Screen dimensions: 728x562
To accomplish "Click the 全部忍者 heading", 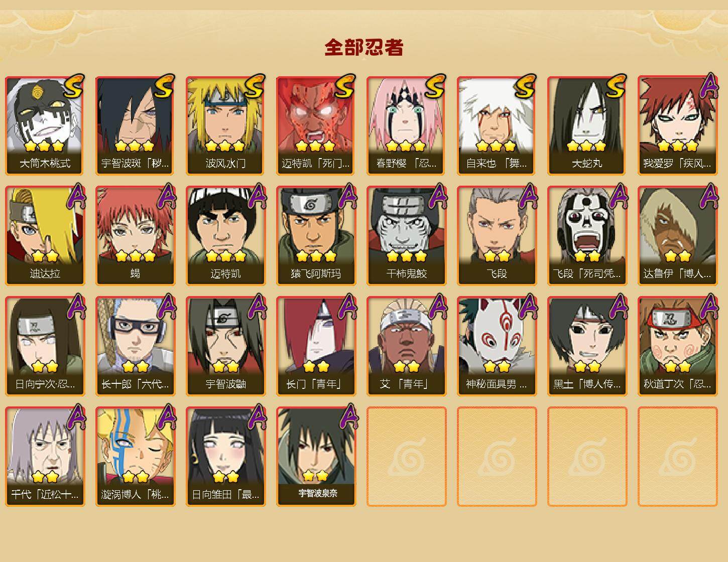I will 364,48.
